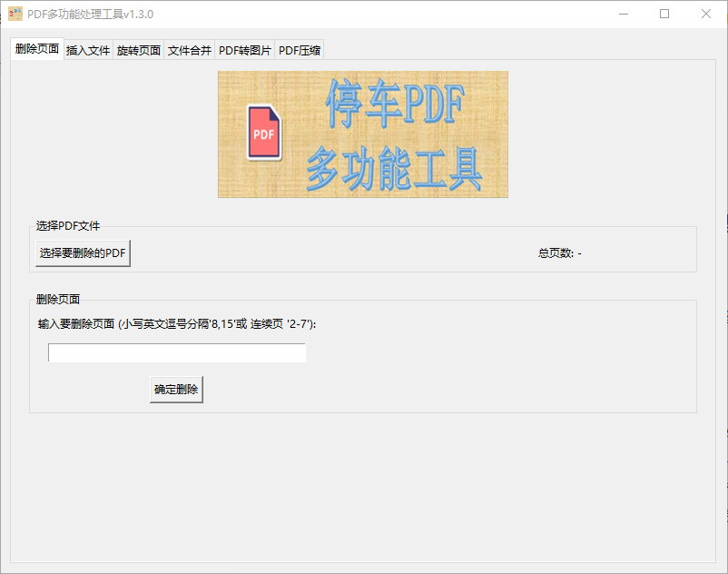Switch to the PDF压缩 tab
This screenshot has height=574, width=728.
(300, 50)
